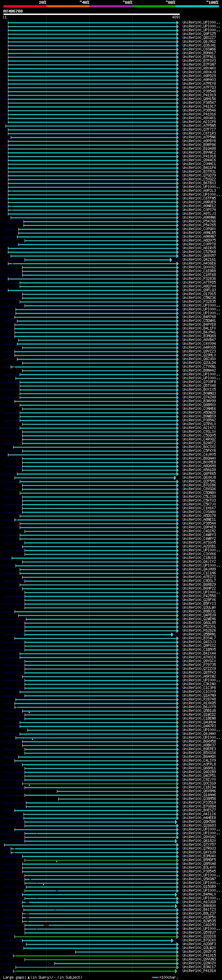Click the UniRef100_Q5BRN1 label
The height and width of the screenshot is (980, 222).
pyautogui.click(x=199, y=634)
